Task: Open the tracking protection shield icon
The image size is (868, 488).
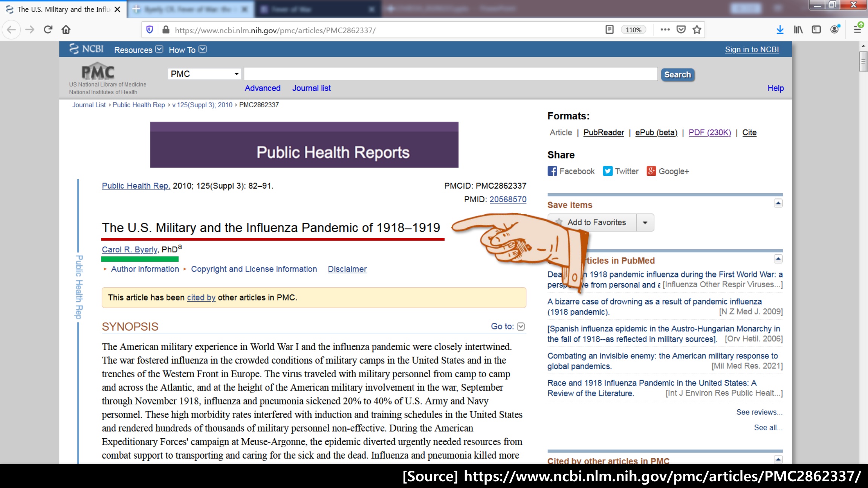Action: (150, 30)
